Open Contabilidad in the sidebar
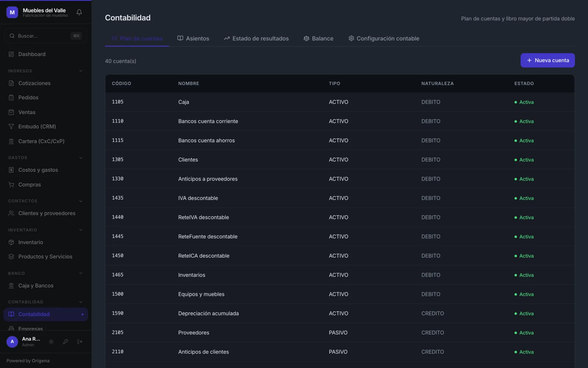 click(x=46, y=314)
